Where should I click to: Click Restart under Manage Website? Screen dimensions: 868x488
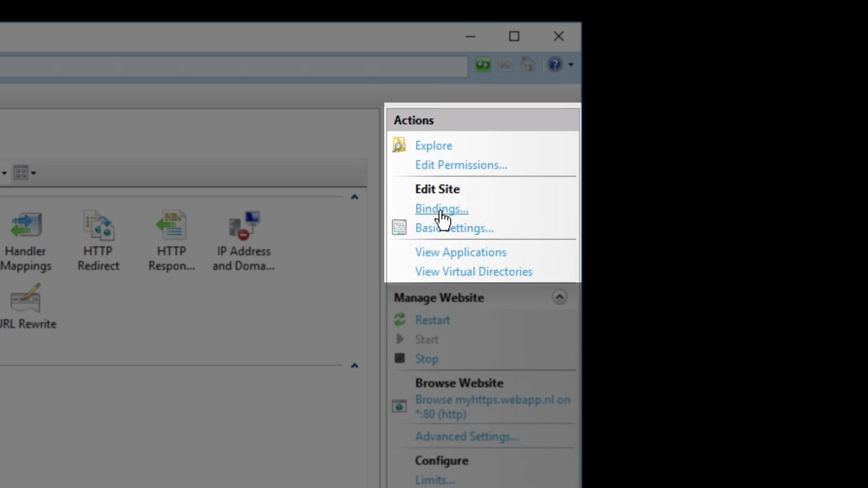click(432, 320)
